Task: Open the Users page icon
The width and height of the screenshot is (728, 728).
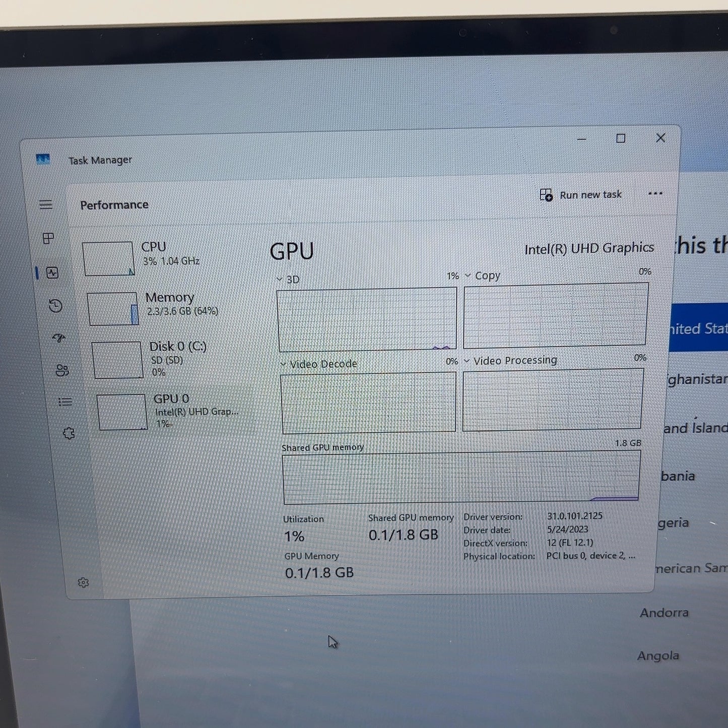Action: (x=62, y=370)
